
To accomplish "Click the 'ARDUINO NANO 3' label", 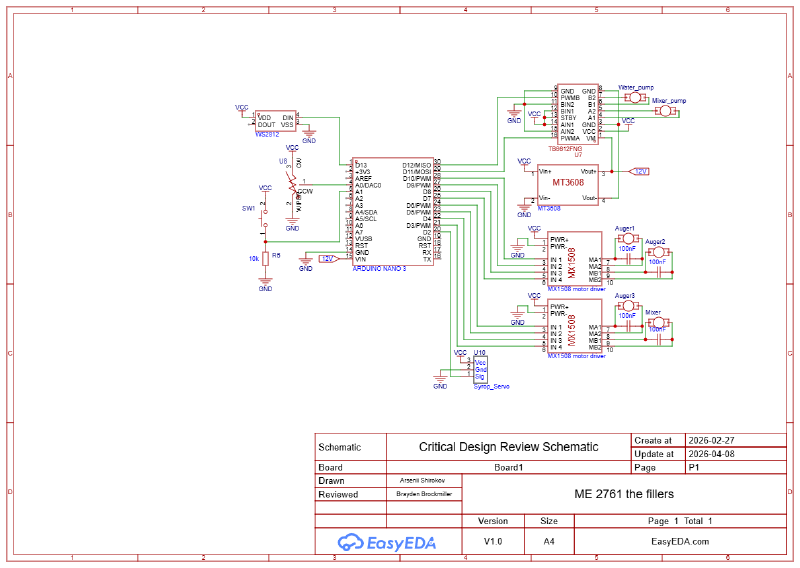I will click(380, 268).
